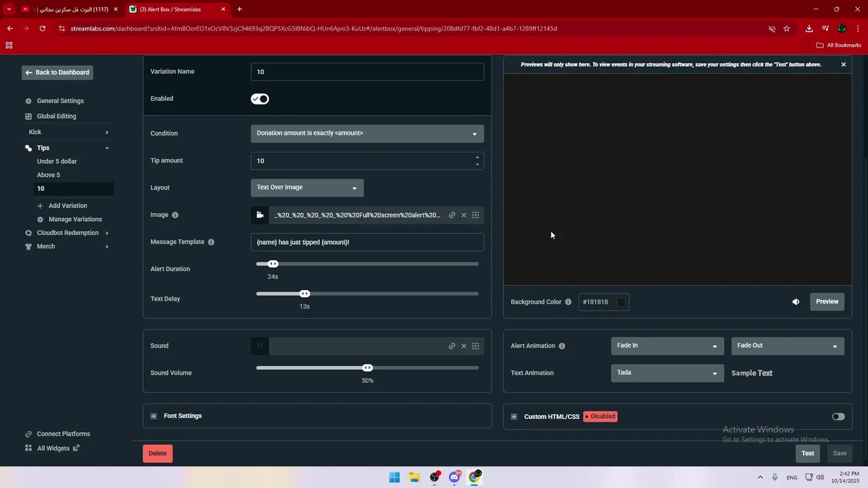Click the link icon in Image field

click(x=452, y=215)
